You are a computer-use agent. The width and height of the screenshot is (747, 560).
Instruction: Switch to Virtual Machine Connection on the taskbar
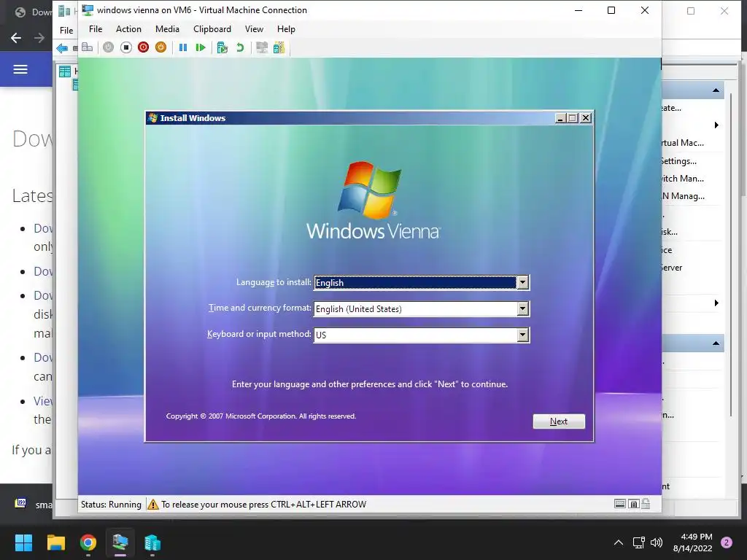click(x=120, y=542)
